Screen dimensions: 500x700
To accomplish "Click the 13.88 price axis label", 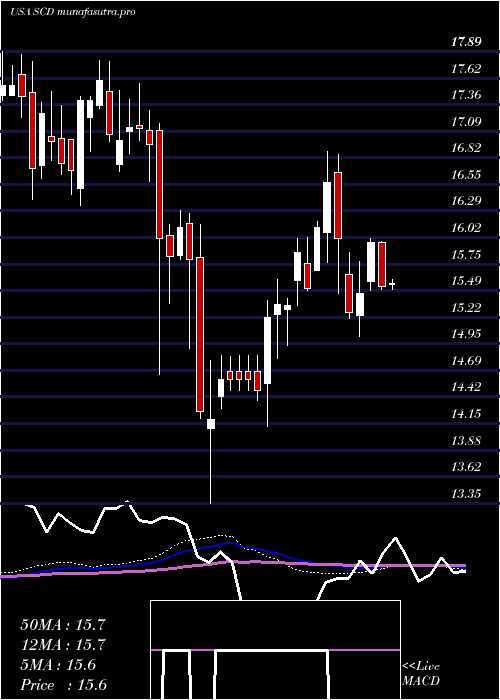I will pyautogui.click(x=466, y=441).
